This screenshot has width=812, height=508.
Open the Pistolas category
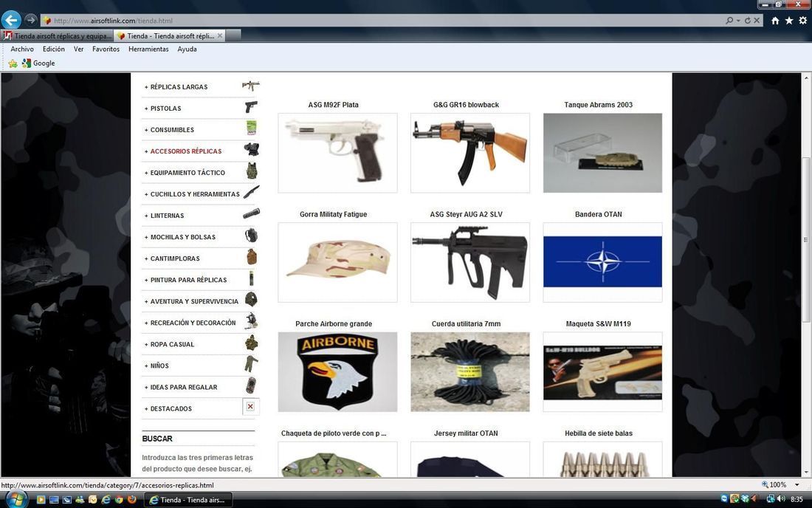[165, 109]
